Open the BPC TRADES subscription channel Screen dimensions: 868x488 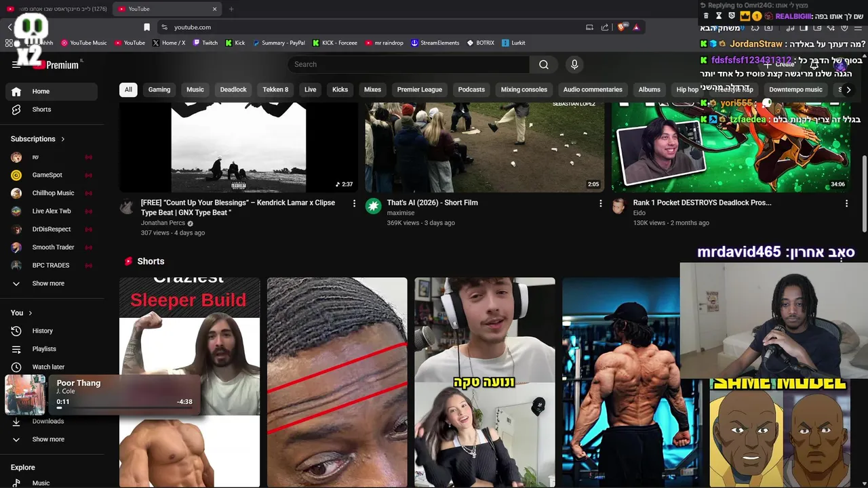52,265
